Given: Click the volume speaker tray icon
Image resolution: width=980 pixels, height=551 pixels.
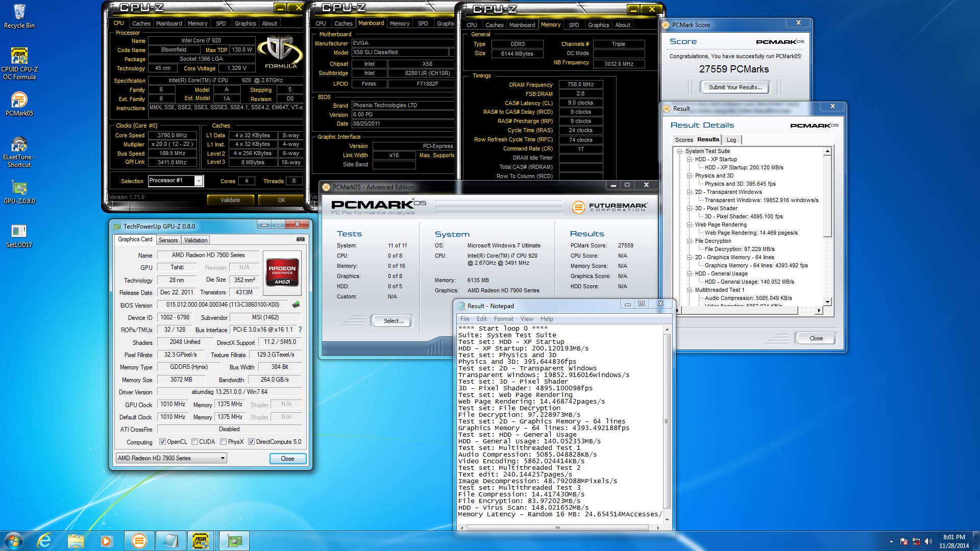Looking at the screenshot, I should point(928,541).
